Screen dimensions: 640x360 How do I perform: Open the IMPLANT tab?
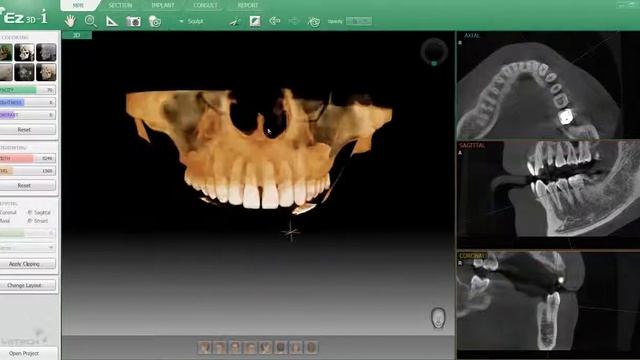(163, 5)
